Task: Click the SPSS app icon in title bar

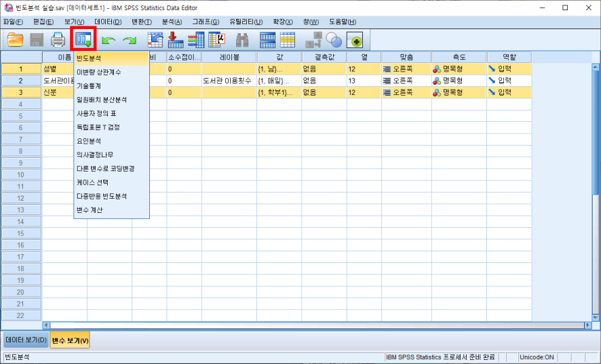Action: [x=8, y=7]
